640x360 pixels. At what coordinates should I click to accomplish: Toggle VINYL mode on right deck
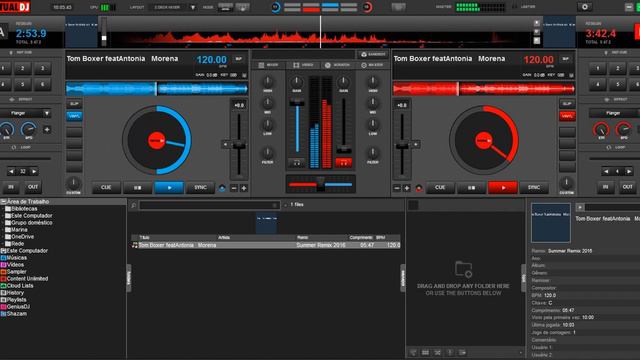coord(567,116)
